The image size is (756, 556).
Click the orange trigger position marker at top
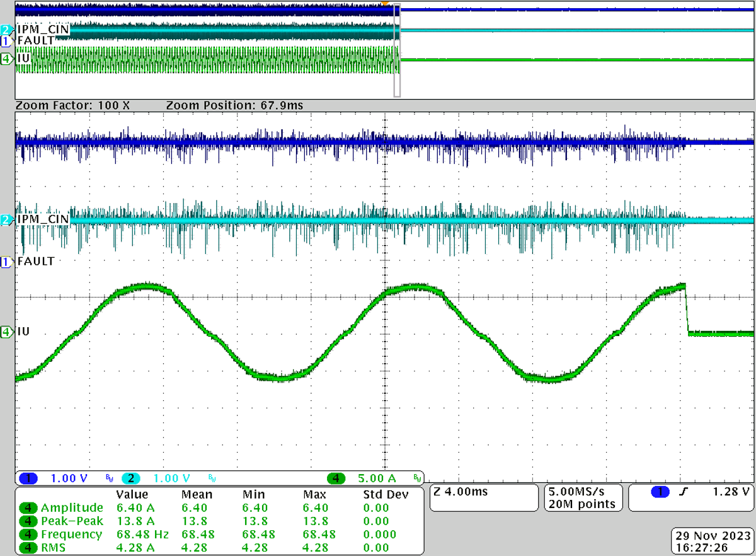pyautogui.click(x=385, y=3)
